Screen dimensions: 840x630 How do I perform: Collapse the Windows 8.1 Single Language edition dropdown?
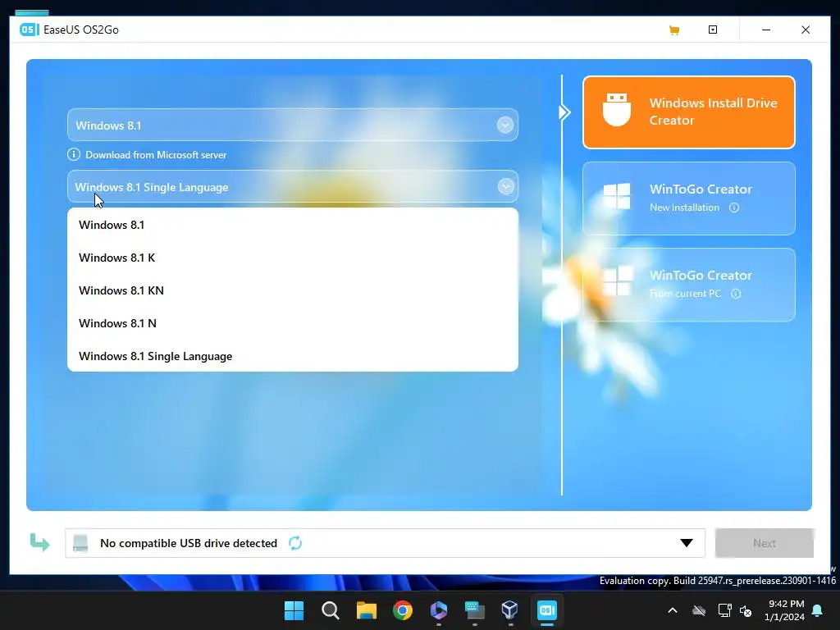click(x=505, y=186)
